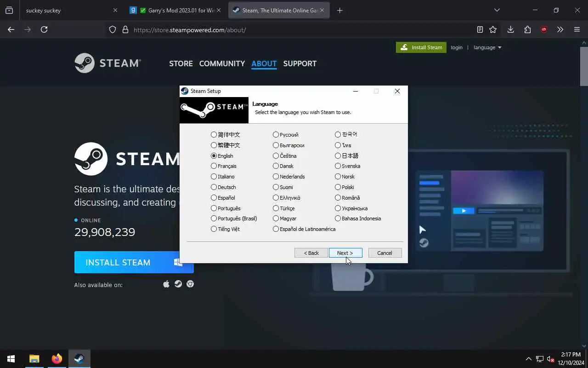Select the 日本語 radio button
This screenshot has width=588, height=368.
(346, 155)
